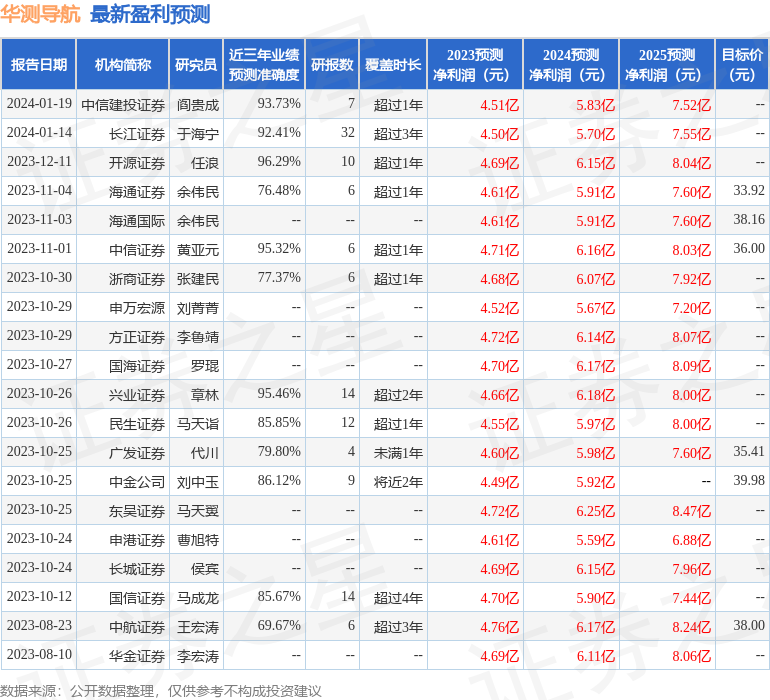Click the 8.47亿 profit forecast
The image size is (770, 700).
tap(691, 511)
